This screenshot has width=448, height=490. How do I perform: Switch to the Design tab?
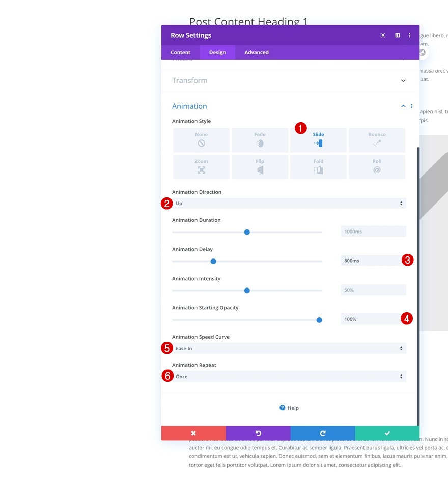point(217,52)
